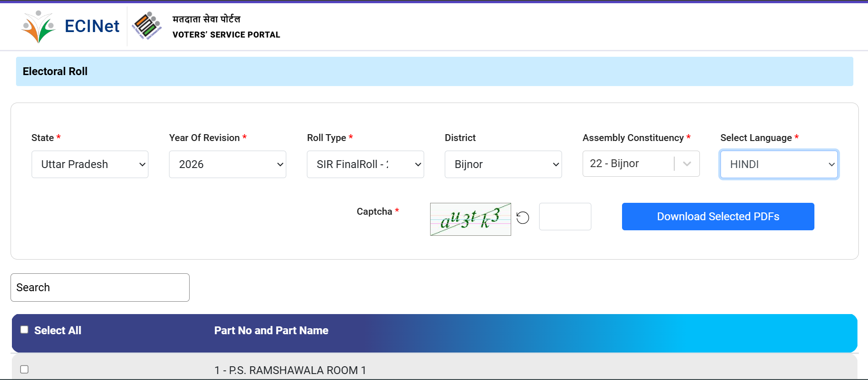Check the Select All checkbox

pyautogui.click(x=25, y=330)
